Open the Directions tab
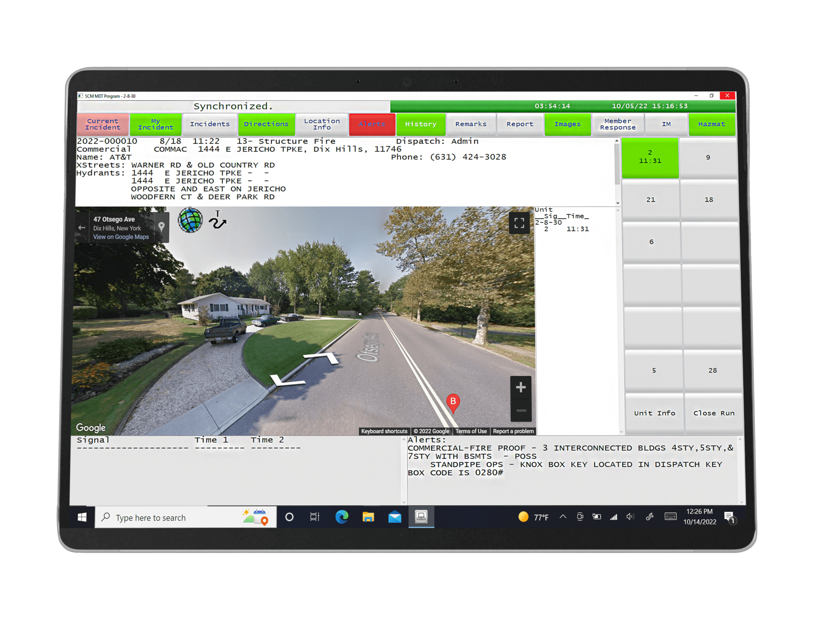Image resolution: width=814 pixels, height=644 pixels. [266, 124]
